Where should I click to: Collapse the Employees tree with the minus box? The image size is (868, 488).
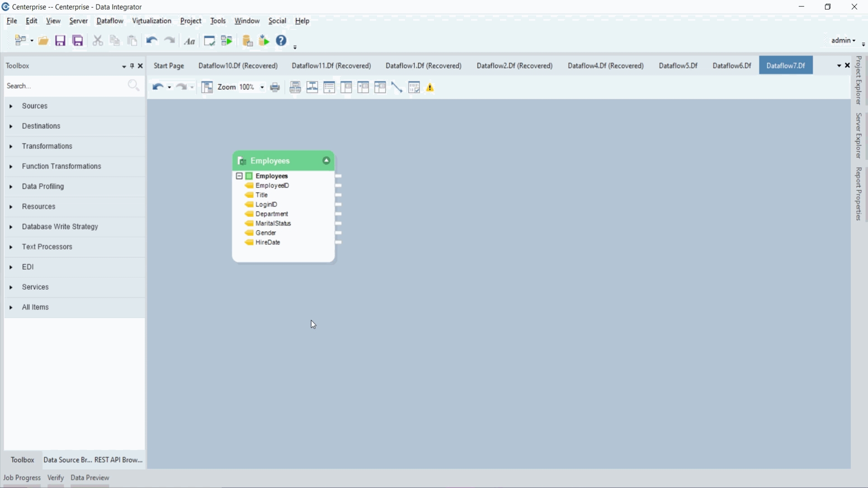tap(240, 176)
